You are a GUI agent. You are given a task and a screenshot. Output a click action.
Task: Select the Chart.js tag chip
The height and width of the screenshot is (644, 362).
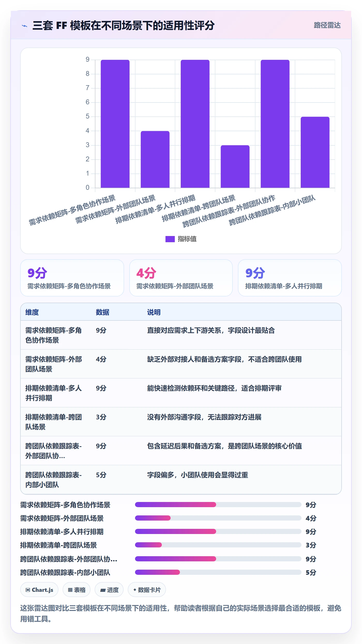39,590
